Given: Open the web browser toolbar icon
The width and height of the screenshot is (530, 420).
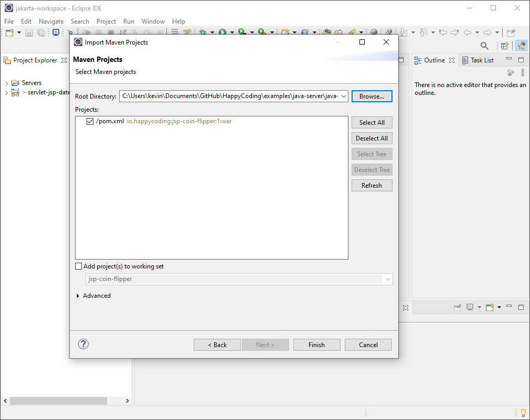Looking at the screenshot, I should 374,33.
